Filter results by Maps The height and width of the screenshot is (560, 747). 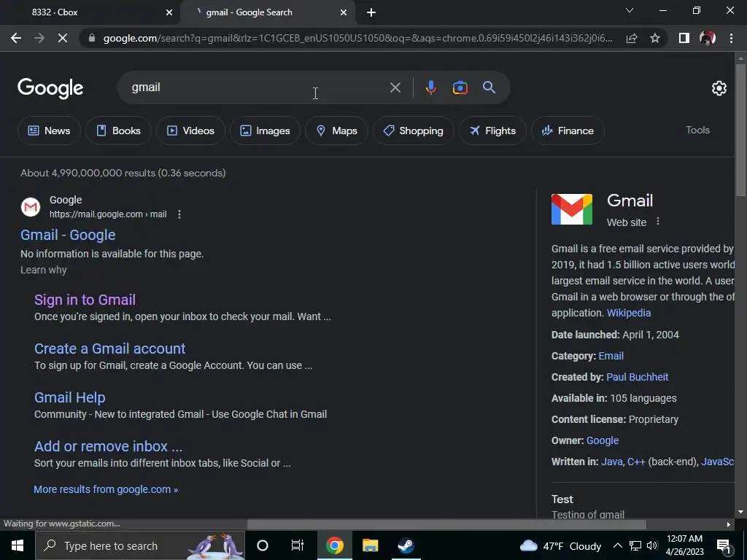click(336, 131)
